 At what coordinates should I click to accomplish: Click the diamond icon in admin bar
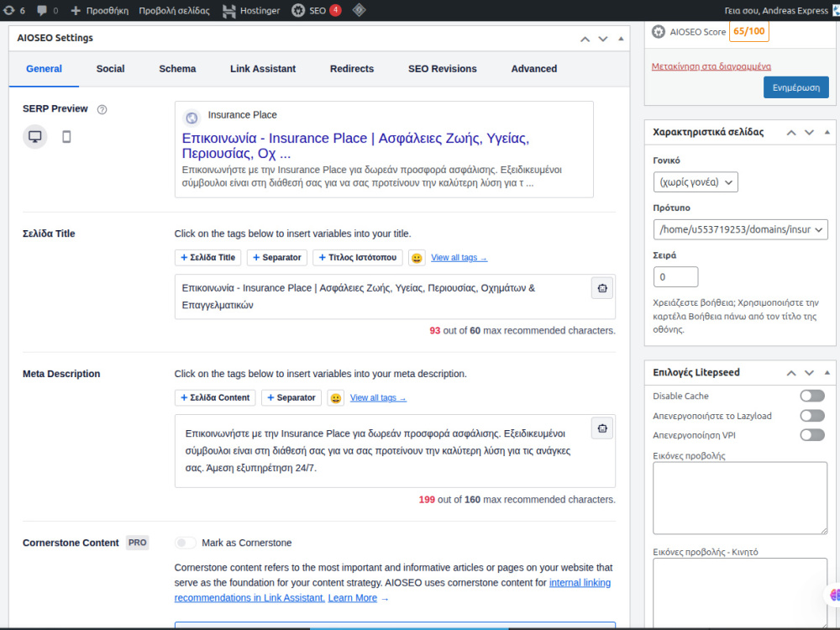point(359,10)
